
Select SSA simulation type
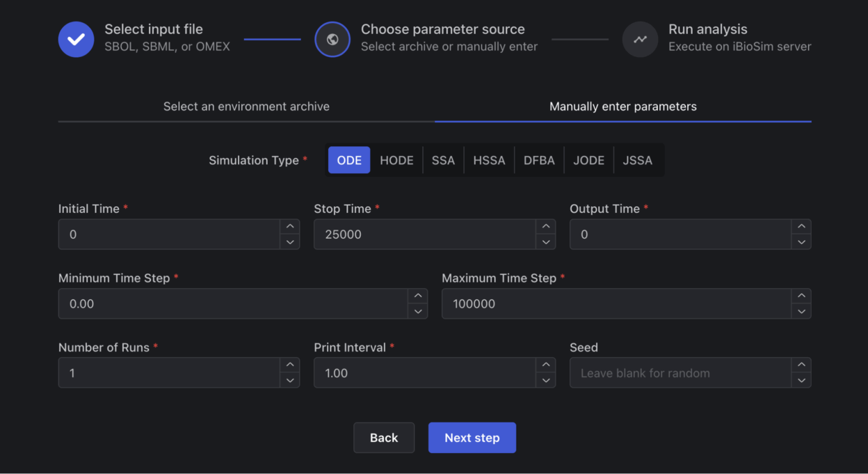pos(443,160)
